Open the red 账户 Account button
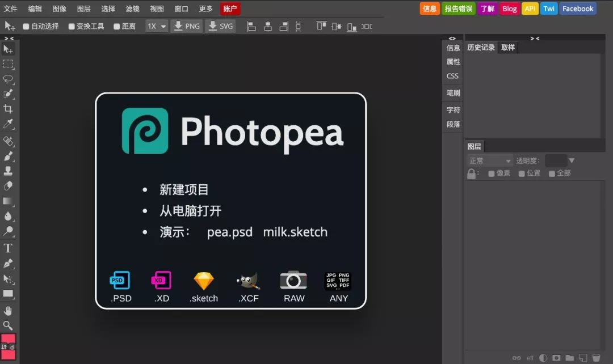This screenshot has width=613, height=364. [230, 9]
